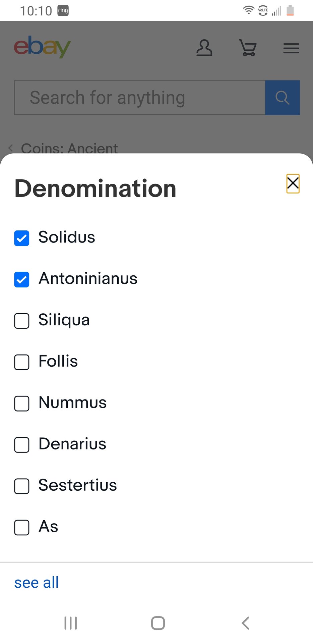Open the hamburger menu
This screenshot has height=644, width=313.
[291, 48]
